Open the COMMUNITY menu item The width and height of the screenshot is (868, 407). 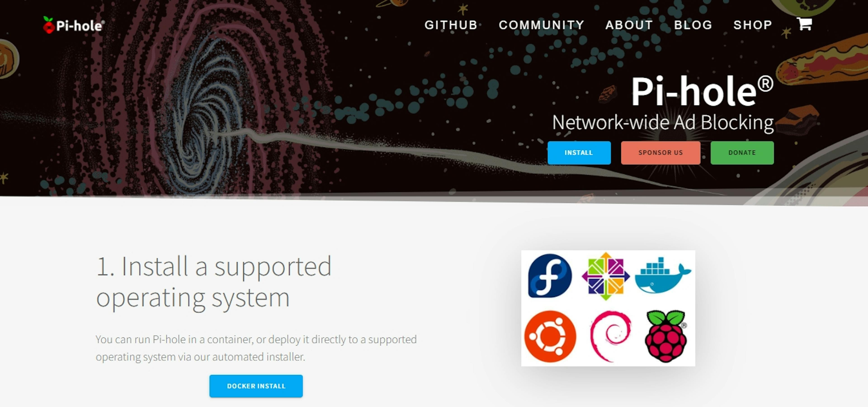click(x=542, y=25)
